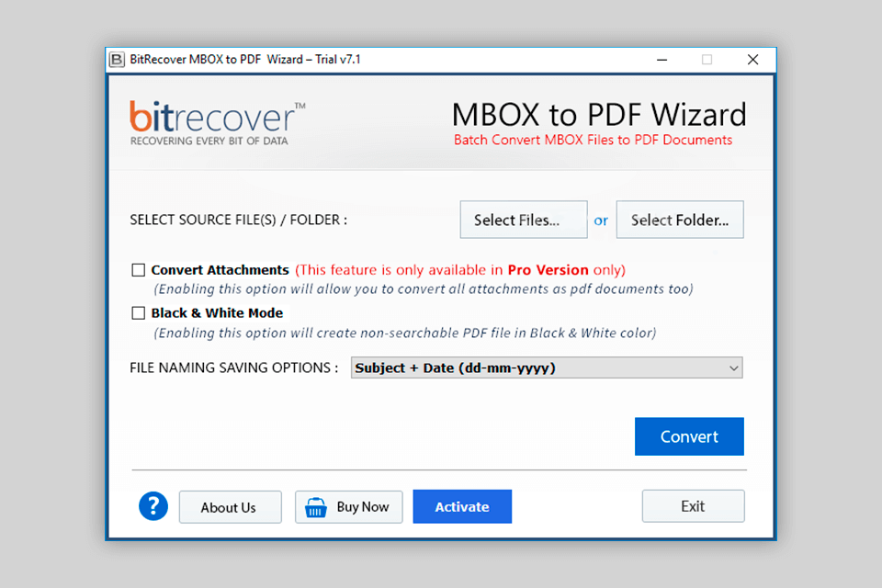882x588 pixels.
Task: Click 'FILE NAMING SAVING OPTIONS :' label
Action: pyautogui.click(x=234, y=368)
